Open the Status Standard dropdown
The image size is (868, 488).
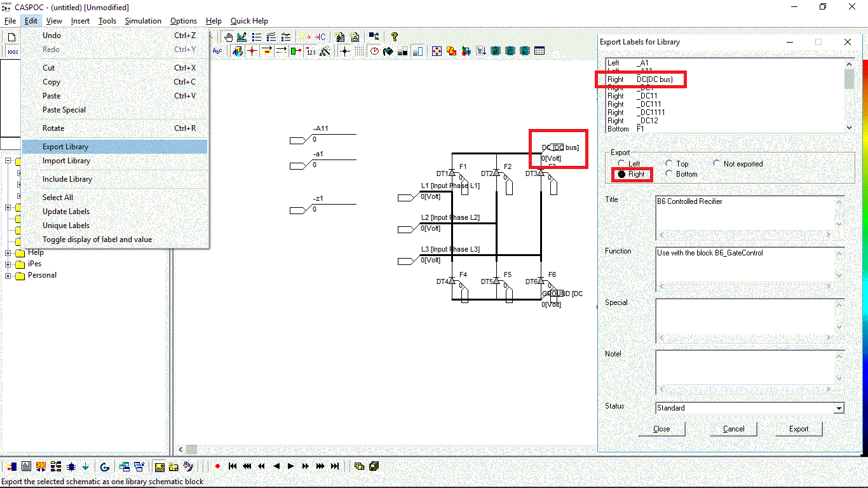click(839, 408)
